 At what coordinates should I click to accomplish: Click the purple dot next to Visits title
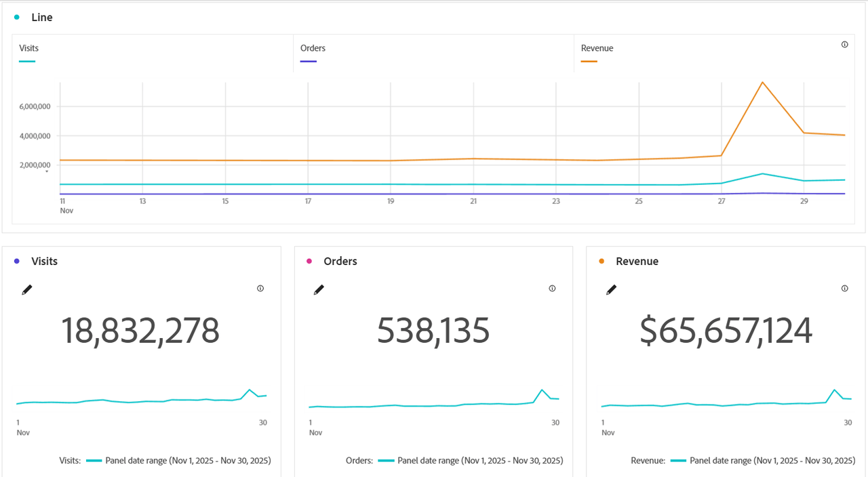(x=17, y=261)
